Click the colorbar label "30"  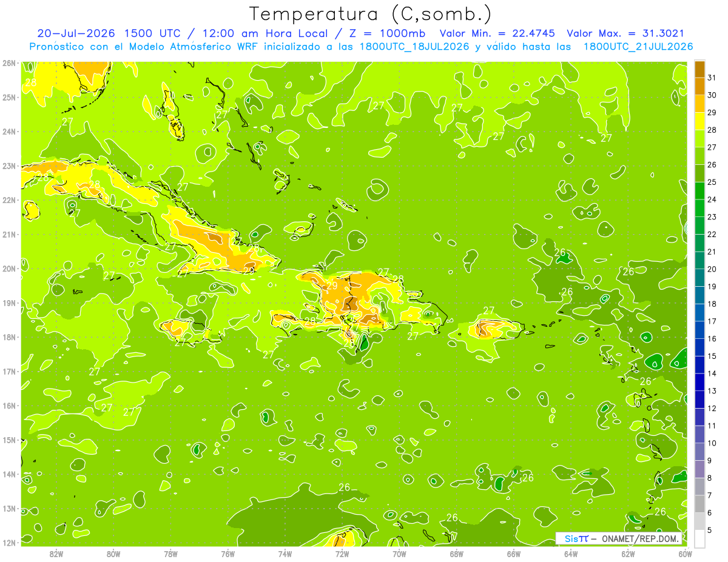712,95
